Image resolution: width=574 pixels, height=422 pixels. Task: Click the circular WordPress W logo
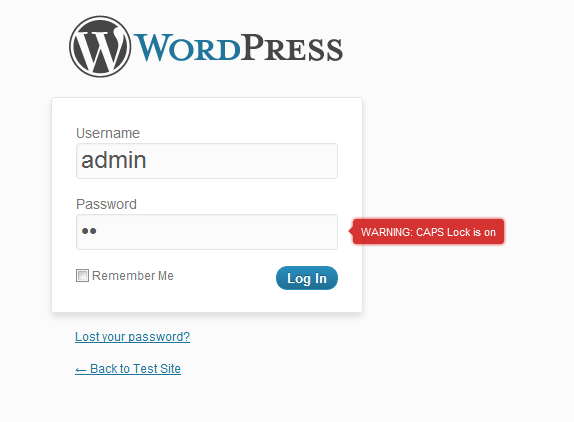click(100, 46)
